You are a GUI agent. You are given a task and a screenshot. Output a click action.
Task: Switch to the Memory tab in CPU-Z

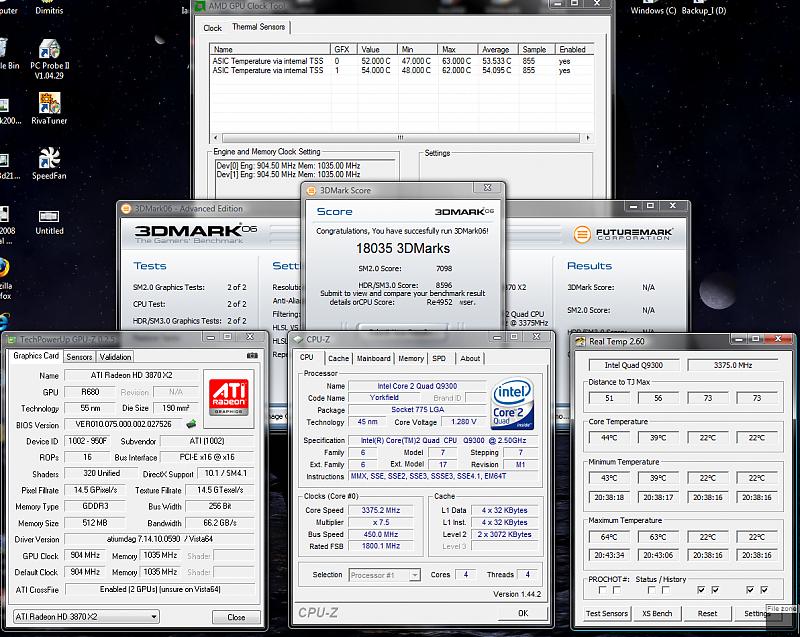(x=411, y=359)
